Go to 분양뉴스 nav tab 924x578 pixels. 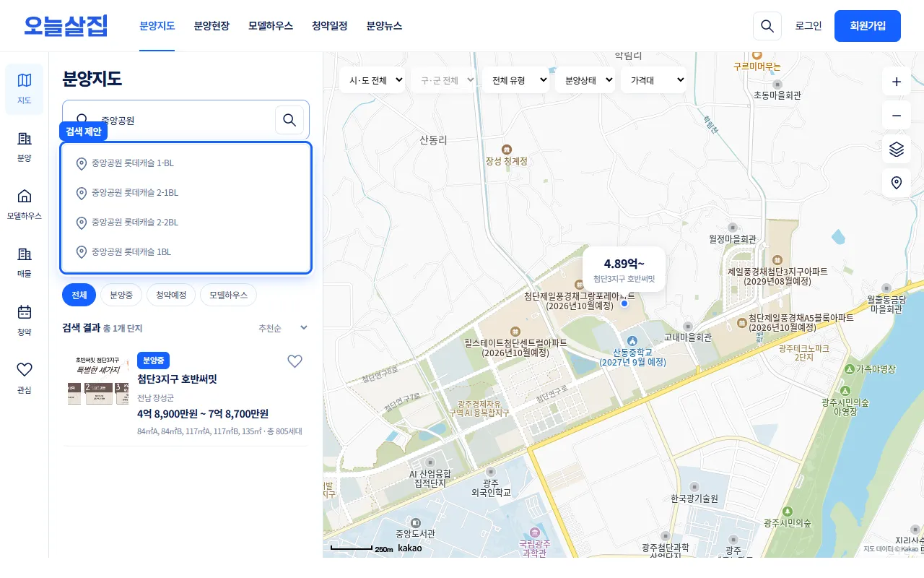[x=384, y=26]
